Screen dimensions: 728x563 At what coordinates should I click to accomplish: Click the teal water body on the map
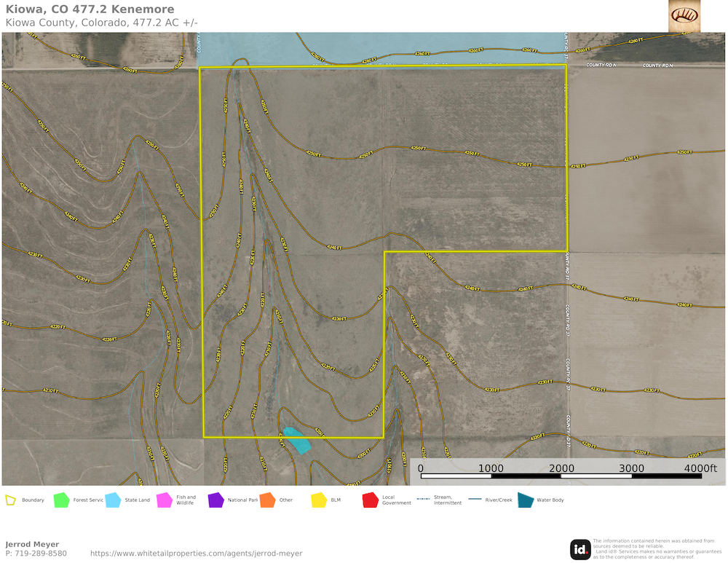tap(297, 441)
